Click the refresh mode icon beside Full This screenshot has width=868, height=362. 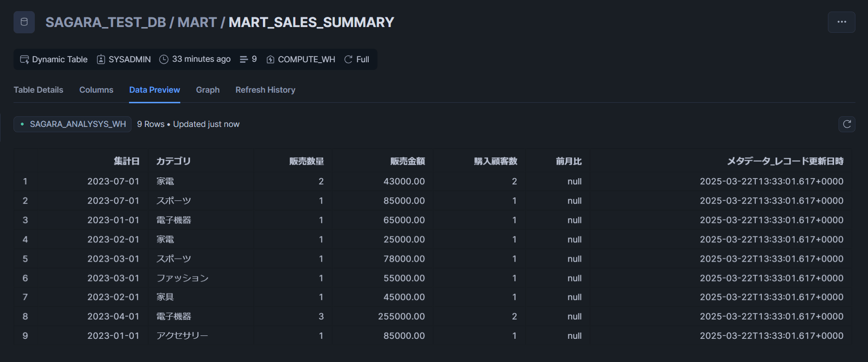(x=348, y=59)
